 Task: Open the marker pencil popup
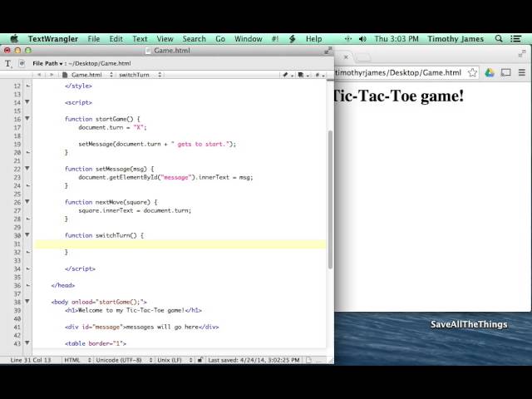288,75
